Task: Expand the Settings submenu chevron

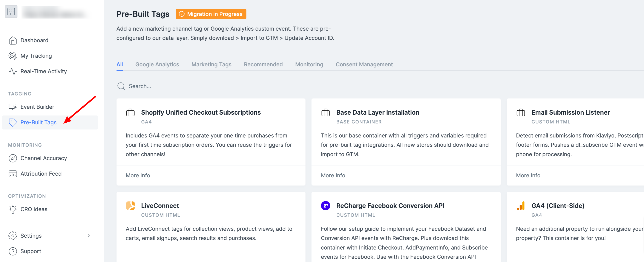Action: click(89, 236)
